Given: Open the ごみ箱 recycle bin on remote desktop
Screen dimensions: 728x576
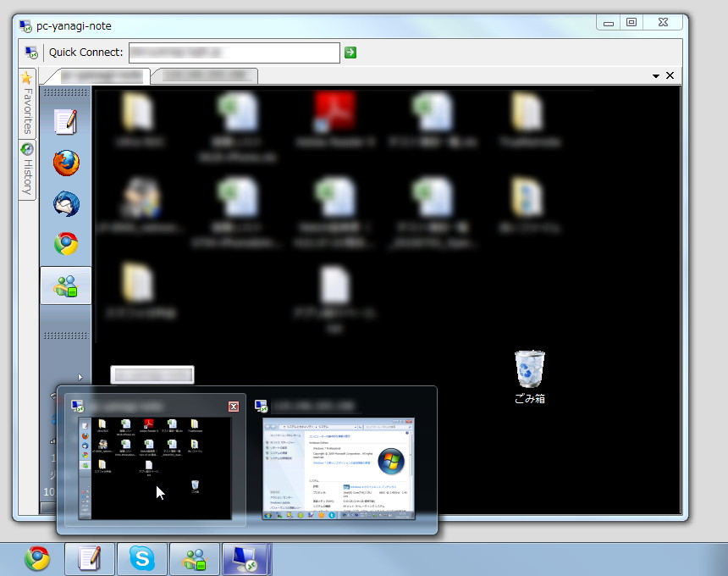Looking at the screenshot, I should point(529,368).
